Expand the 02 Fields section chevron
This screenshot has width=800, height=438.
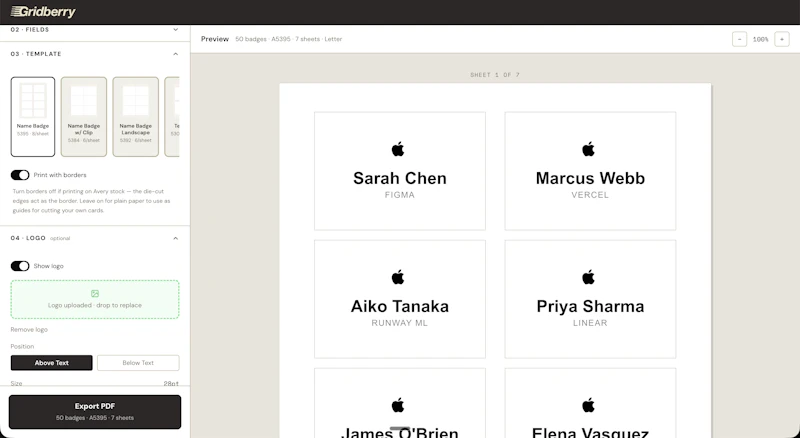click(176, 30)
